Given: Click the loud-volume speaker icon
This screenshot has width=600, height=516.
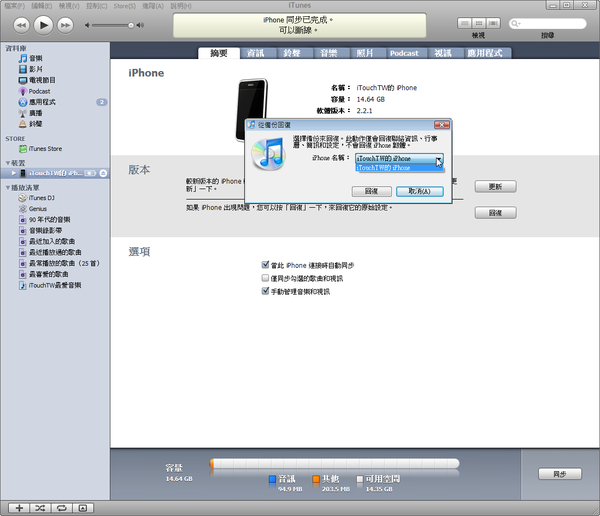Looking at the screenshot, I should 140,25.
